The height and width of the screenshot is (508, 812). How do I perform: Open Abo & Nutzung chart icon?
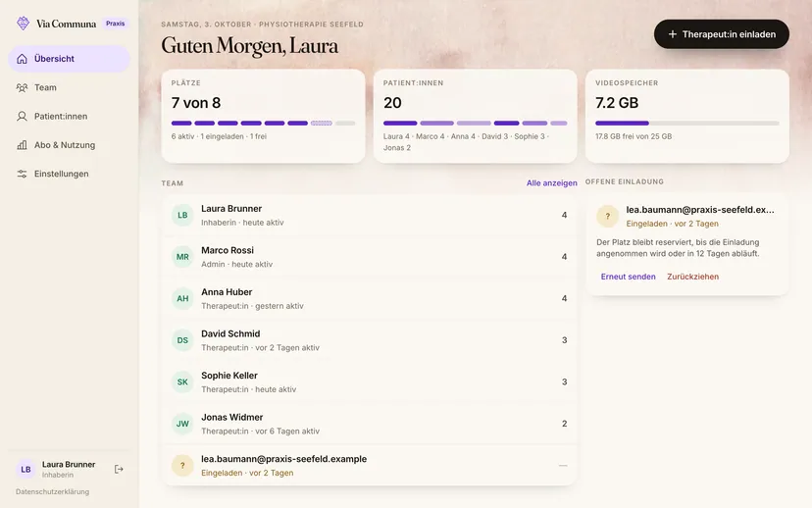tap(22, 145)
